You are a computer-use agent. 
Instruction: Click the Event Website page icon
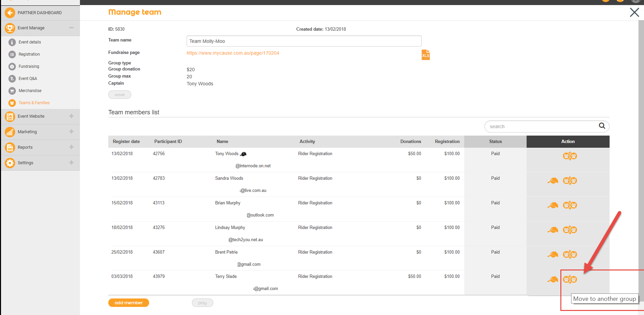point(10,117)
